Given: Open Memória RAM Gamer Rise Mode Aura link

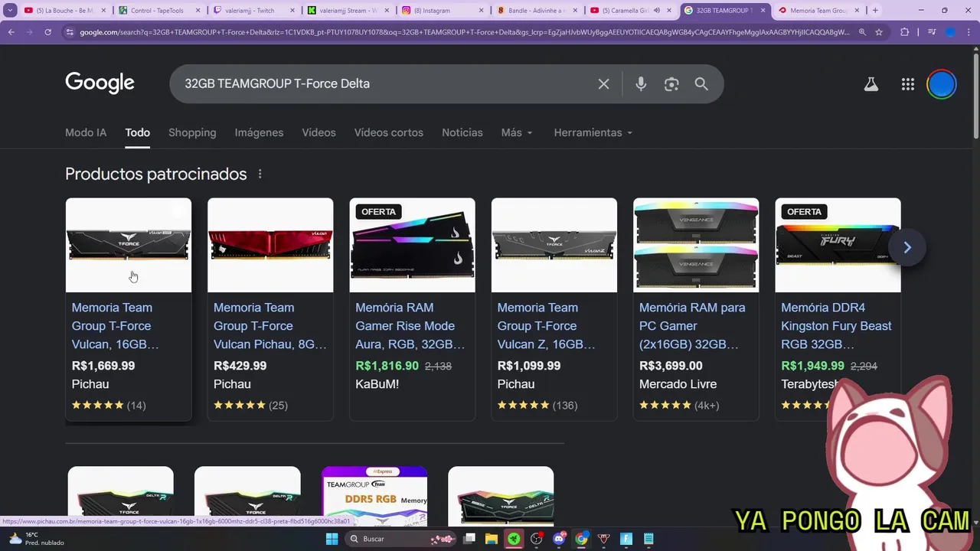Looking at the screenshot, I should [x=410, y=326].
